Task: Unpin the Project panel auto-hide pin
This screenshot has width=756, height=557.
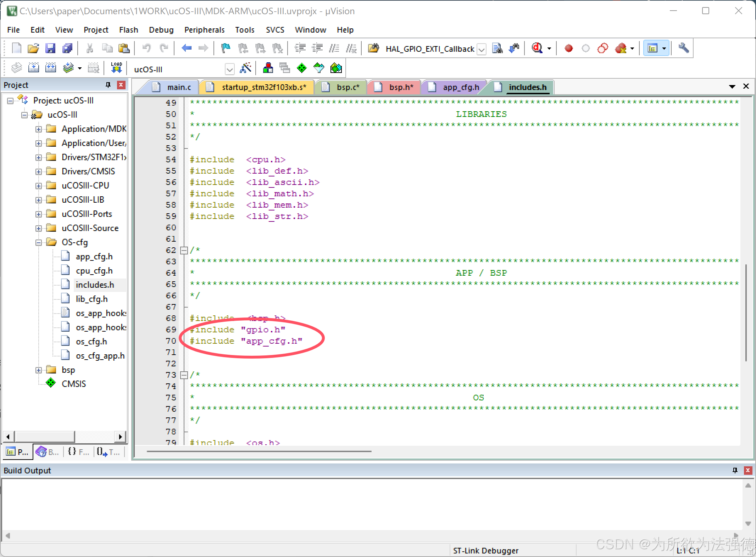Action: click(107, 85)
